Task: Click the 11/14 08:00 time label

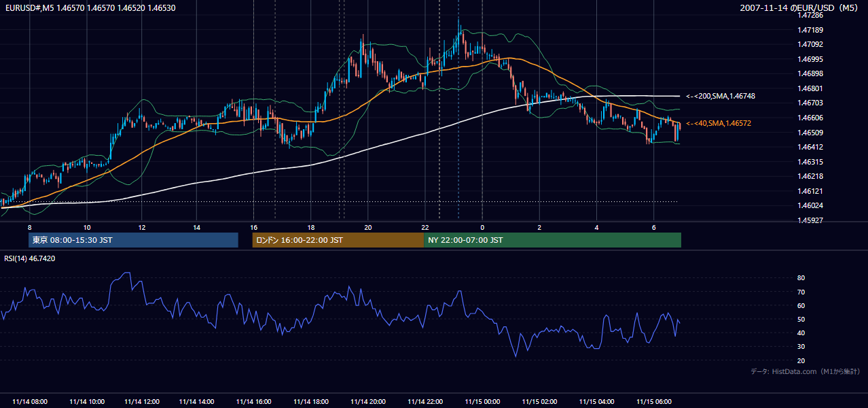Action: click(x=29, y=402)
